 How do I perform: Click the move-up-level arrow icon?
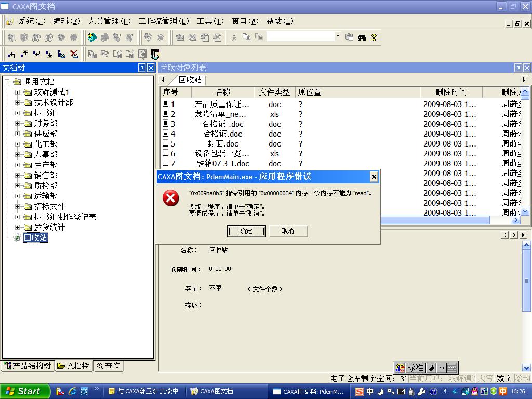(24, 54)
